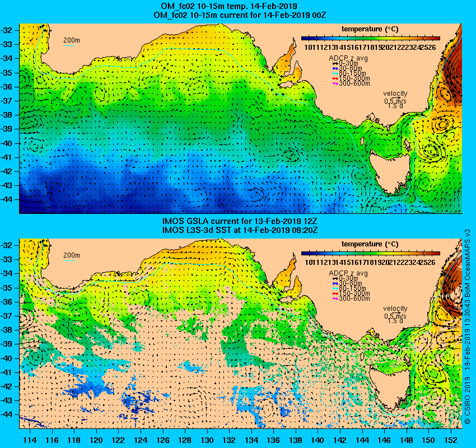Click the top map temperature color bar

coord(371,38)
